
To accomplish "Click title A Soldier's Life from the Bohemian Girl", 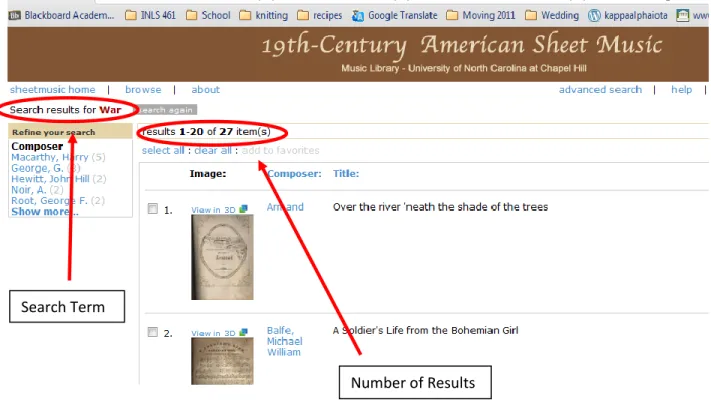I will click(425, 330).
